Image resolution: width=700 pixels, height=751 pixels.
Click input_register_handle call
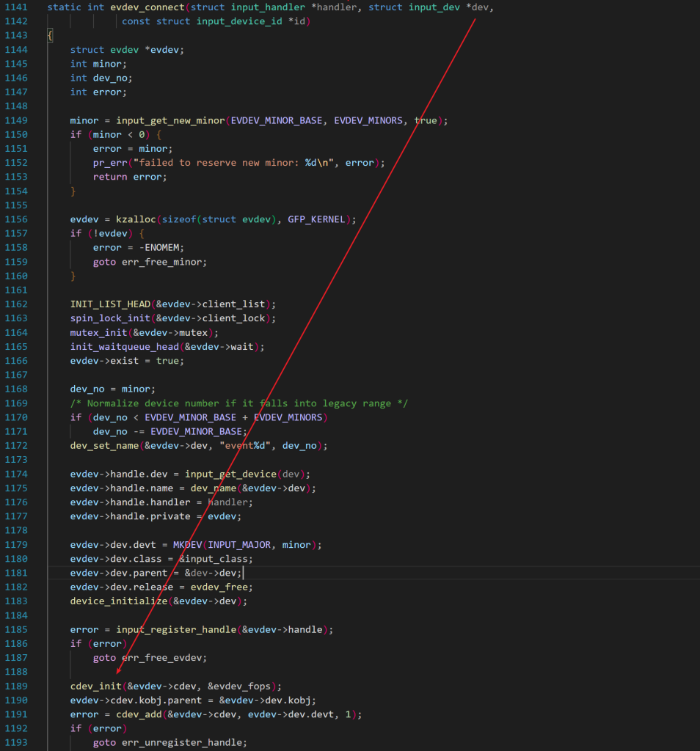pos(176,630)
